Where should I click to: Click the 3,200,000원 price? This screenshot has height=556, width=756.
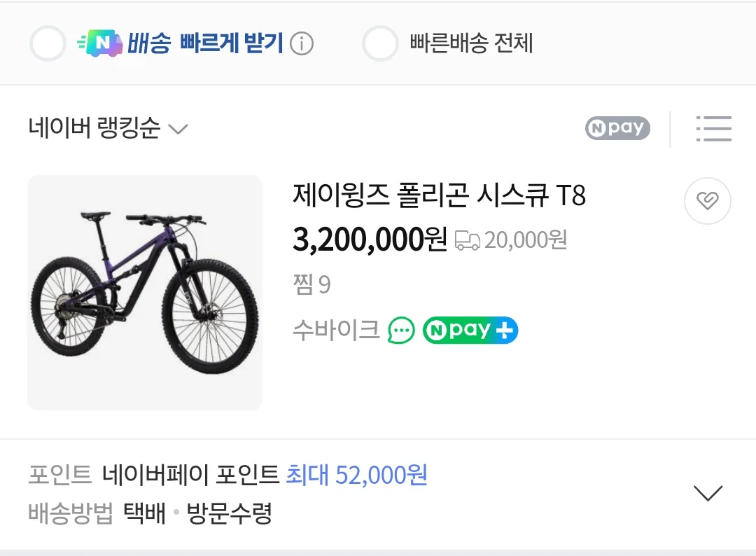tap(370, 240)
